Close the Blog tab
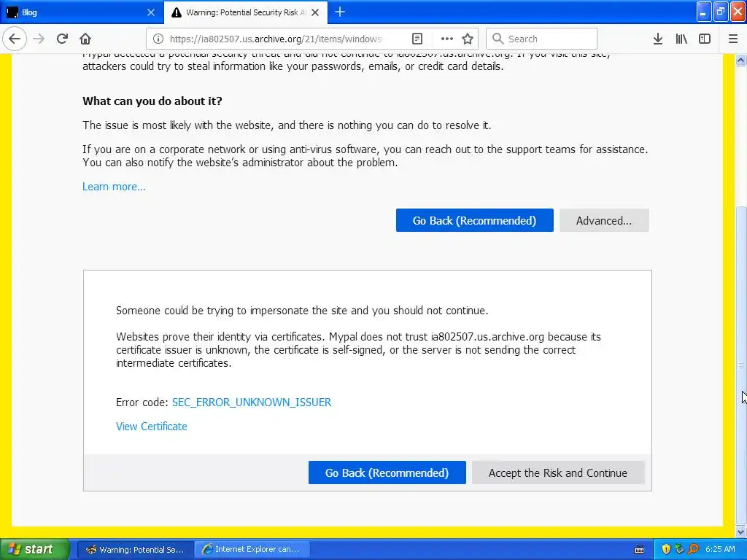The image size is (747, 560). (150, 12)
